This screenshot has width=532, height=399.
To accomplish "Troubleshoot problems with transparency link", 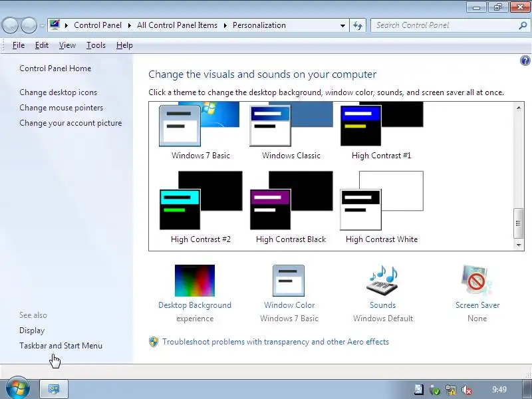I will [275, 342].
